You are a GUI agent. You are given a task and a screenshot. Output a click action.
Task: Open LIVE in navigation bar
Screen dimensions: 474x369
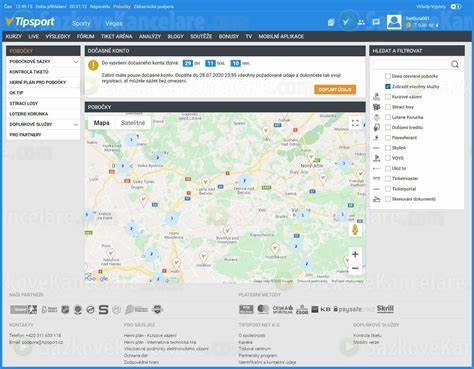click(x=34, y=36)
